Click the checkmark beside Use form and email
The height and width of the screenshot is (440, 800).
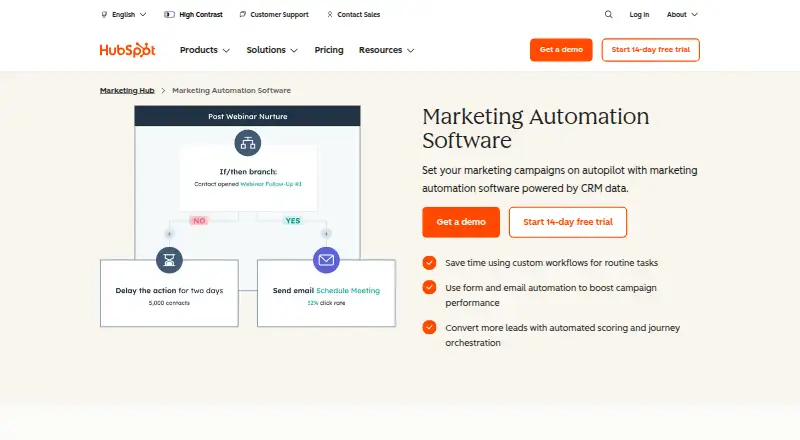(x=429, y=287)
